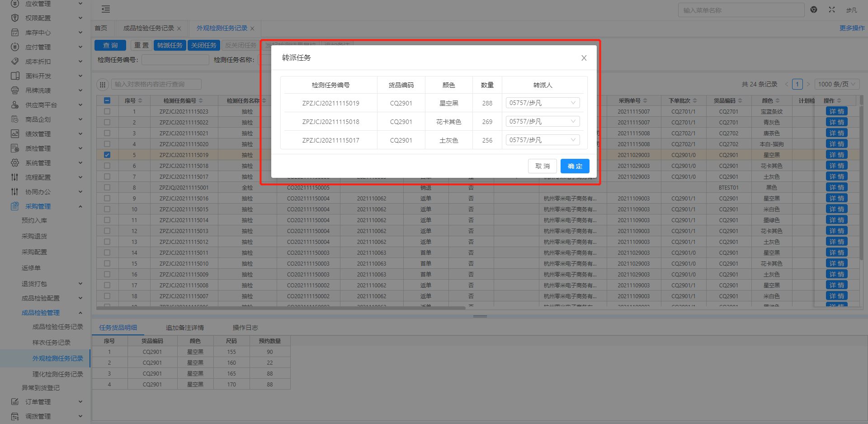Click the fullscreen toggle icon in header

tap(831, 10)
